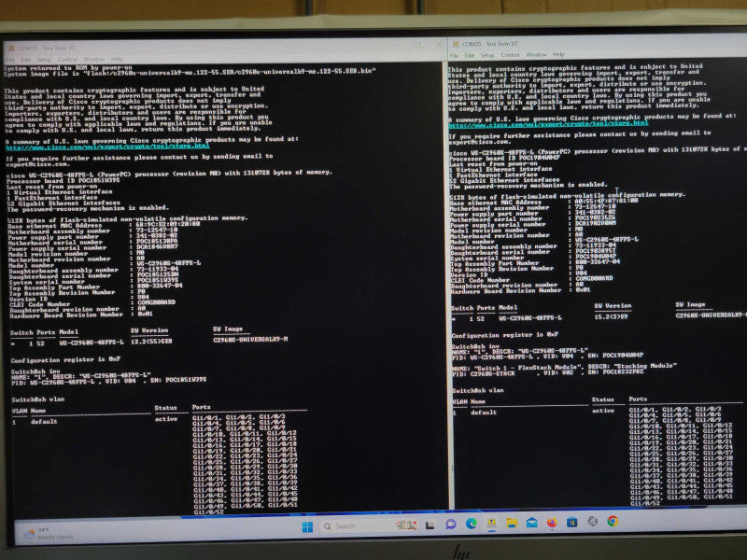The image size is (747, 560).
Task: Click the 'default' VLAN name in the COM20 window
Action: pyautogui.click(x=484, y=413)
